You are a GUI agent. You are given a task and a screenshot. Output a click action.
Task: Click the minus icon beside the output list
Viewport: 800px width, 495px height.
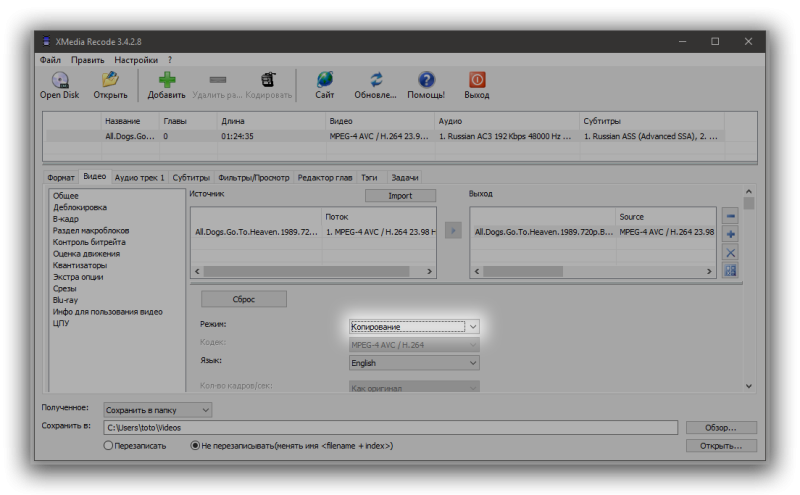[x=731, y=216]
